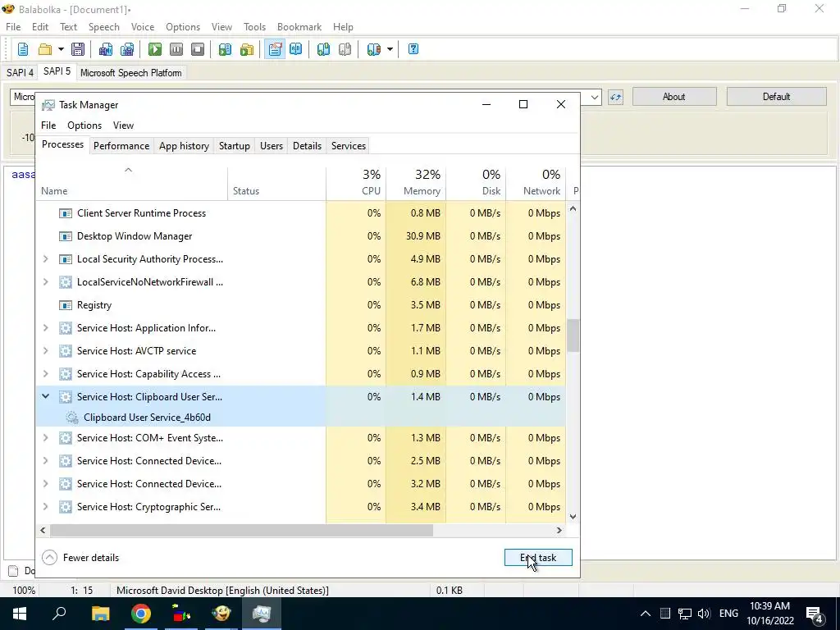Click the yellow folder with green play icon
The width and height of the screenshot is (840, 630).
pyautogui.click(x=246, y=49)
